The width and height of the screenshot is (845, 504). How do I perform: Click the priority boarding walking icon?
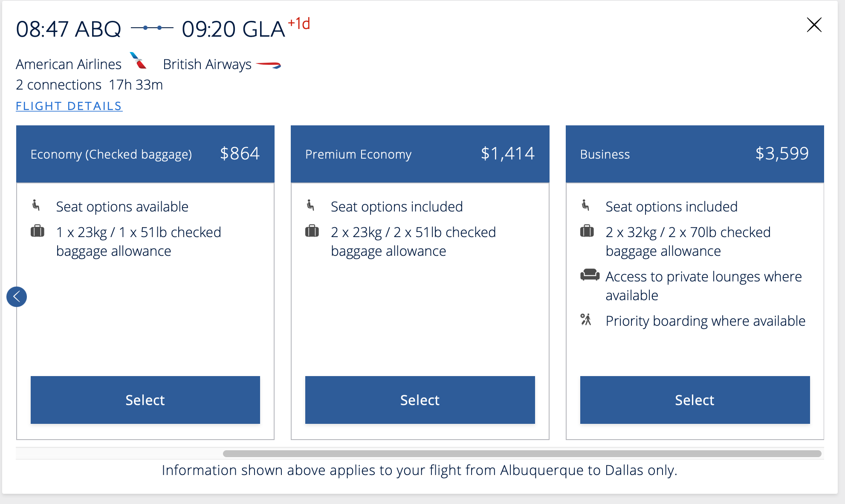point(586,319)
